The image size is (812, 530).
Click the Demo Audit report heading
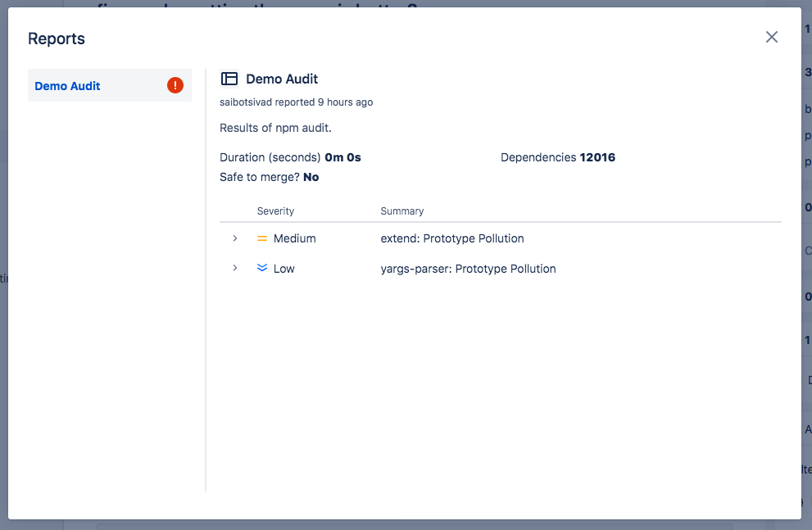pyautogui.click(x=282, y=79)
